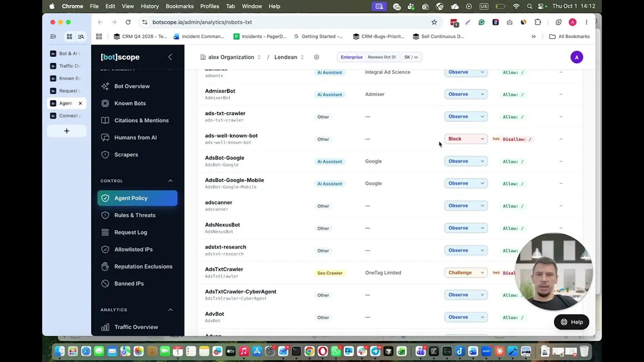Go to Citations & Mentions
This screenshot has width=644, height=362.
click(x=137, y=120)
